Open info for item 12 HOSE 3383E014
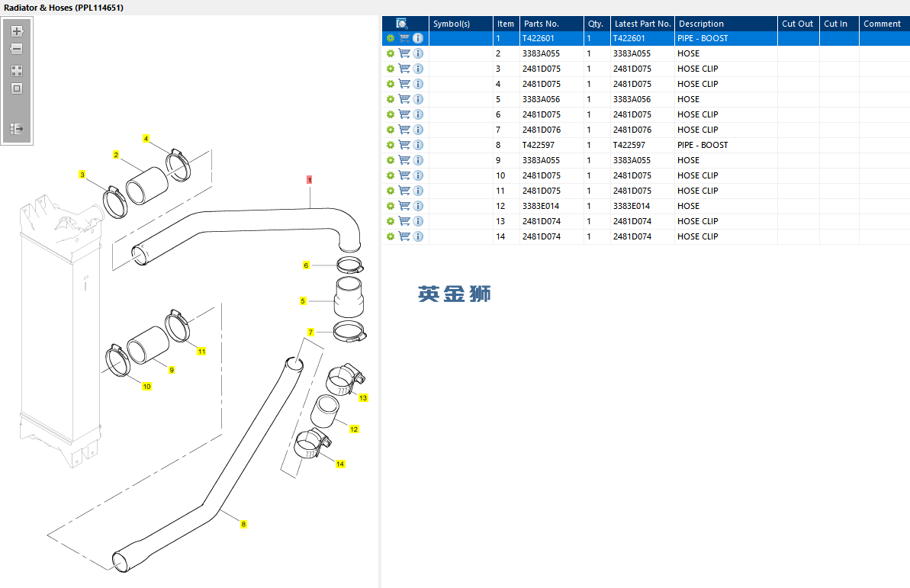The image size is (910, 588). [418, 206]
